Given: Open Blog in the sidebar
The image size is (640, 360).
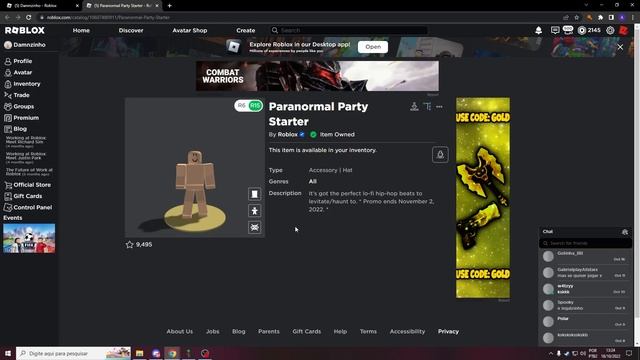Looking at the screenshot, I should coord(16,129).
